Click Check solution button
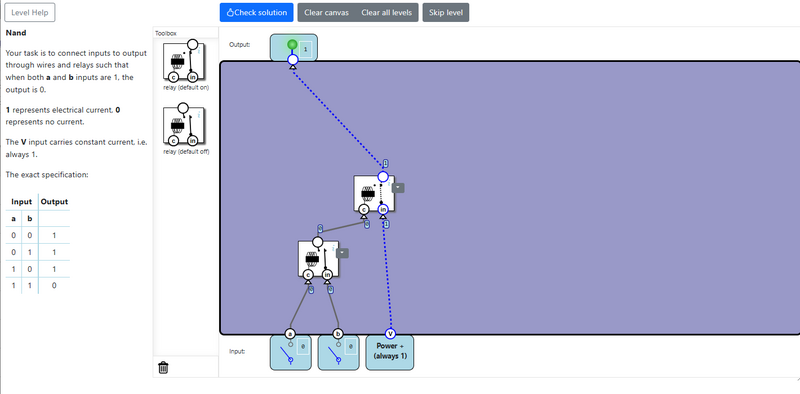Screen dimensions: 800x394 257,13
